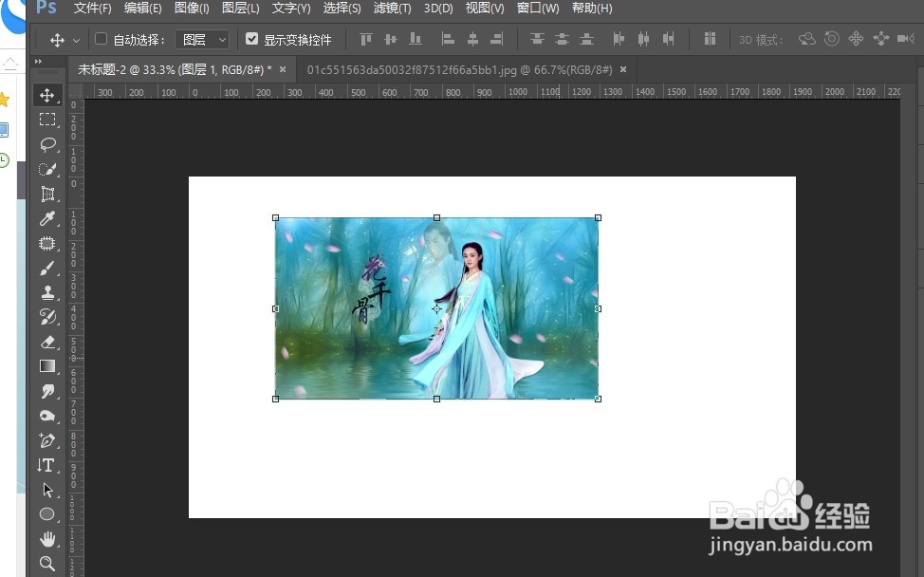Select the Eyedropper tool
This screenshot has height=577, width=924.
point(47,218)
